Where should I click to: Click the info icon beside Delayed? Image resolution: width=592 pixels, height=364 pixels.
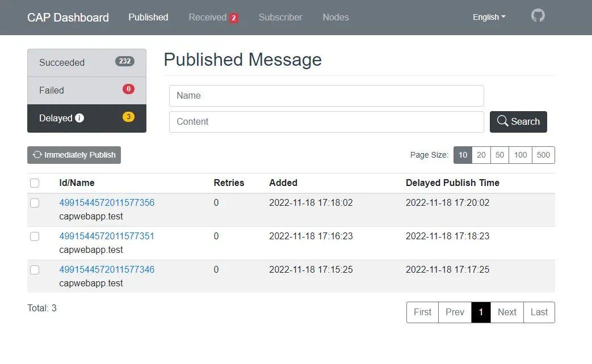click(x=79, y=118)
